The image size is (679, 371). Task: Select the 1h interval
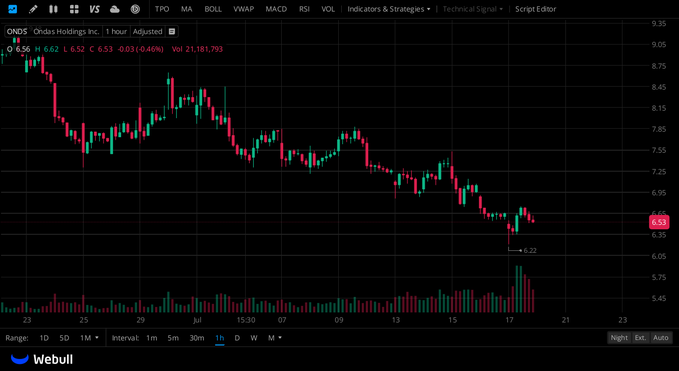click(x=220, y=338)
